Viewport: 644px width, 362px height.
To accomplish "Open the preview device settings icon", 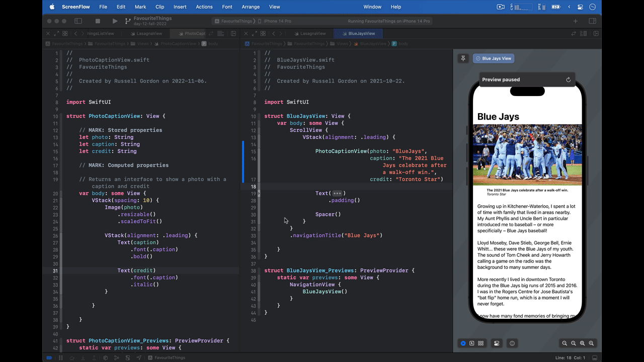I will coord(496,343).
